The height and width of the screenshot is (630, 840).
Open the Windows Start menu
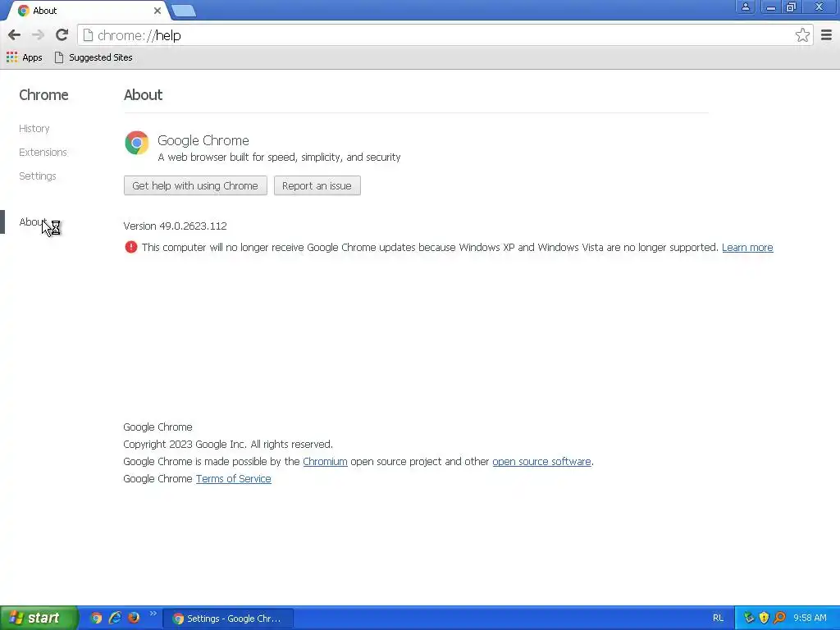[39, 619]
